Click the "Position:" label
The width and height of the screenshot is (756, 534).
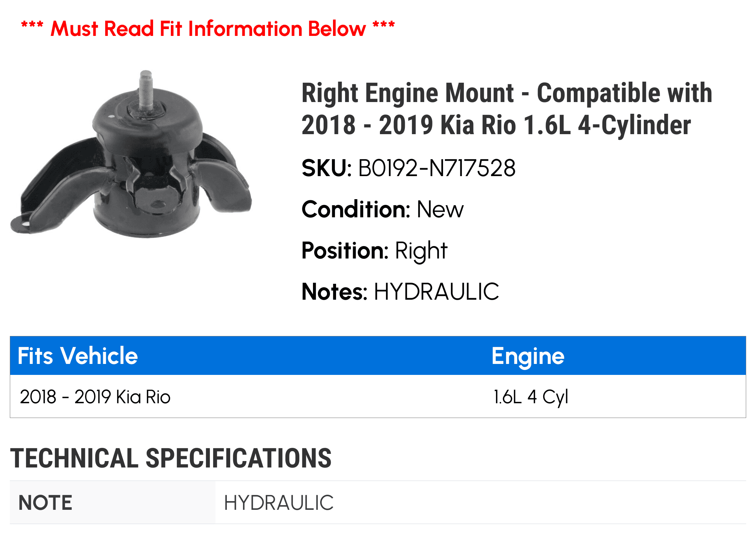click(x=345, y=251)
